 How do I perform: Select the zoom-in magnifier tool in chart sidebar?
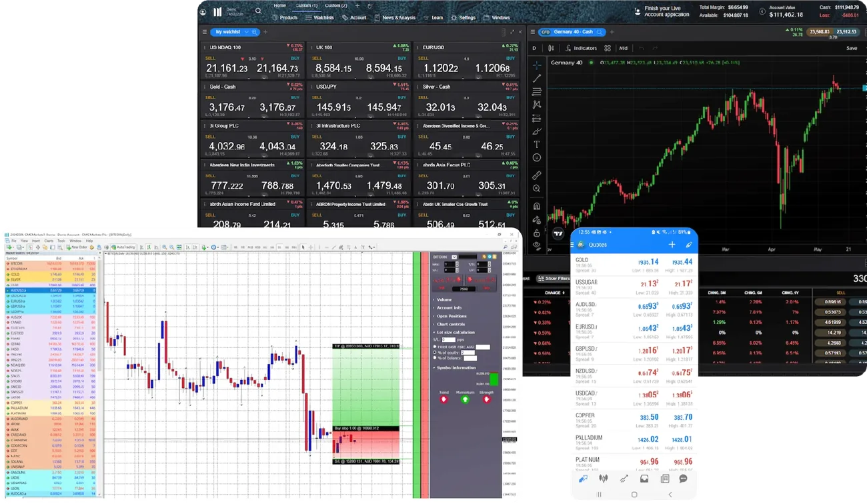(537, 189)
